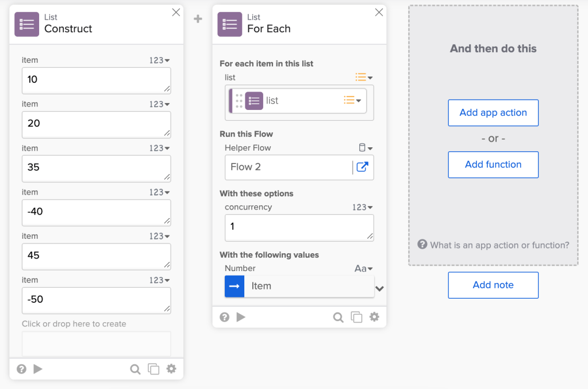Image resolution: width=588 pixels, height=389 pixels.
Task: Click the duplicate icon on For Each card
Action: click(356, 317)
